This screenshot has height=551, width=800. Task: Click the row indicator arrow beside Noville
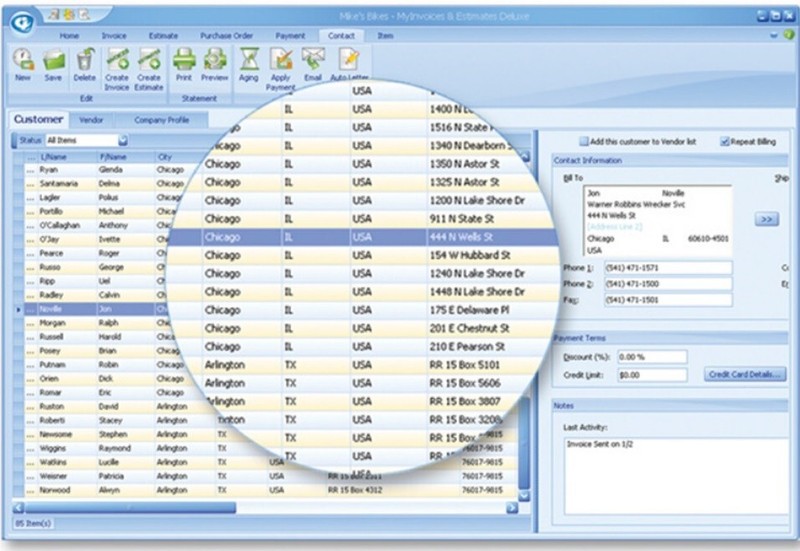tap(19, 309)
